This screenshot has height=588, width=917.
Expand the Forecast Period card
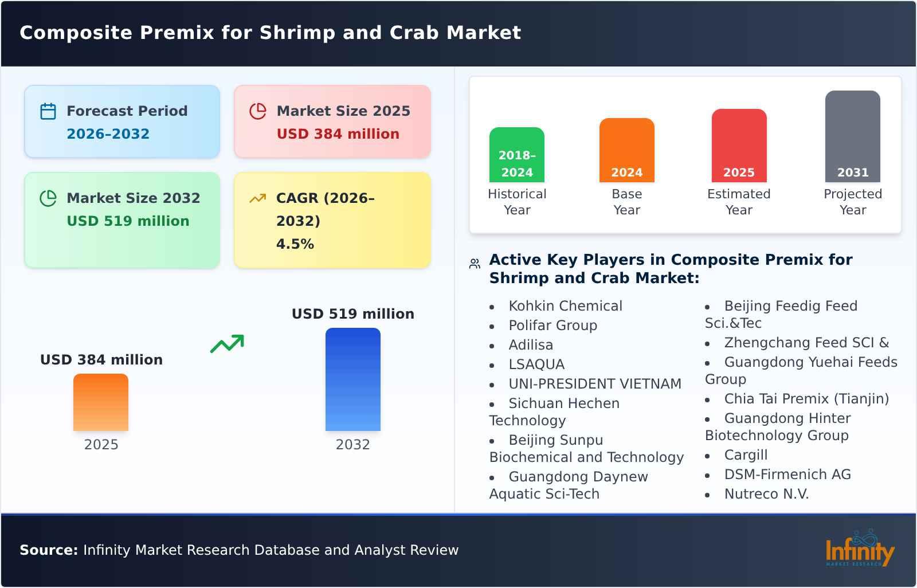click(x=122, y=121)
